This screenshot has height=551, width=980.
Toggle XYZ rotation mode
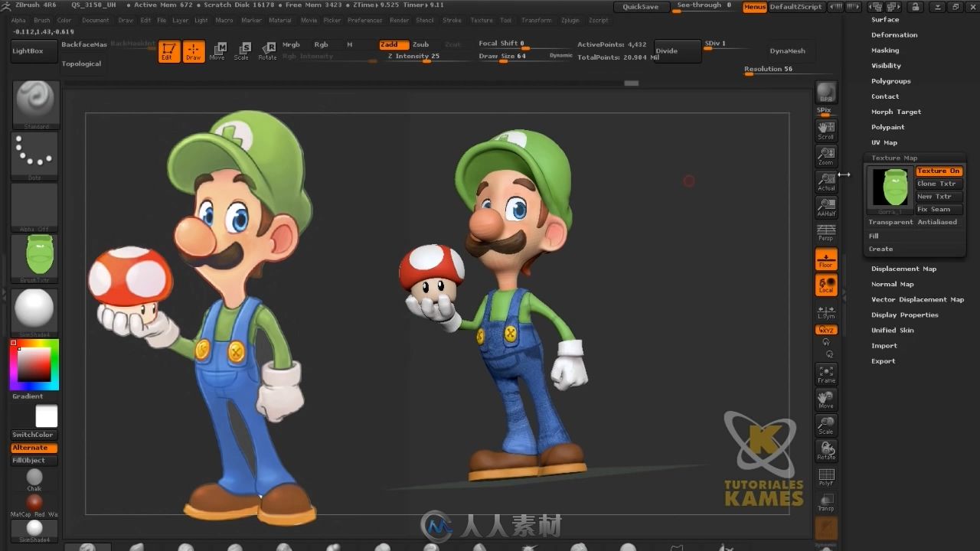pyautogui.click(x=826, y=330)
